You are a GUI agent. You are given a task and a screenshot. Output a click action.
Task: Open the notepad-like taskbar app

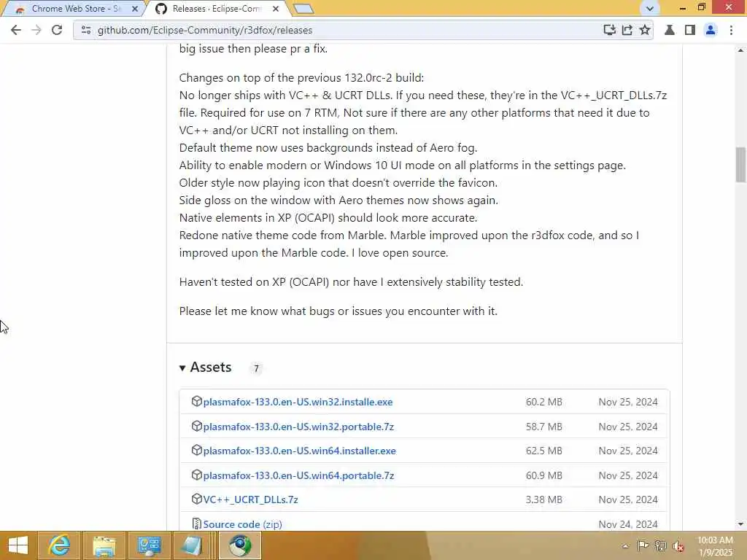(x=192, y=545)
